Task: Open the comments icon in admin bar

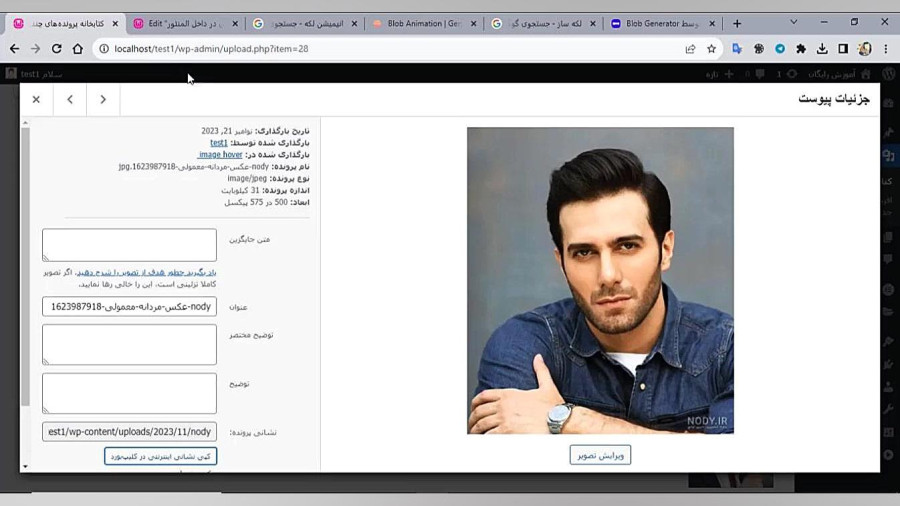Action: point(760,74)
